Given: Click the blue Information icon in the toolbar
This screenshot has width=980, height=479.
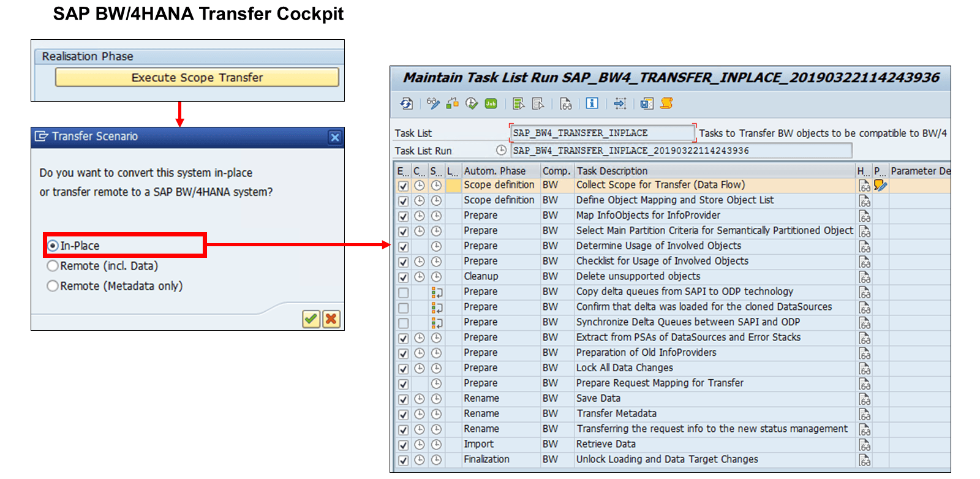Looking at the screenshot, I should point(592,104).
